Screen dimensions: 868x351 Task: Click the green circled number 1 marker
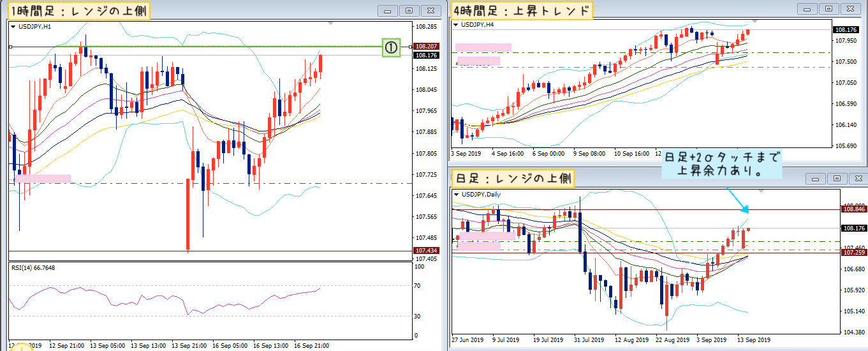391,47
